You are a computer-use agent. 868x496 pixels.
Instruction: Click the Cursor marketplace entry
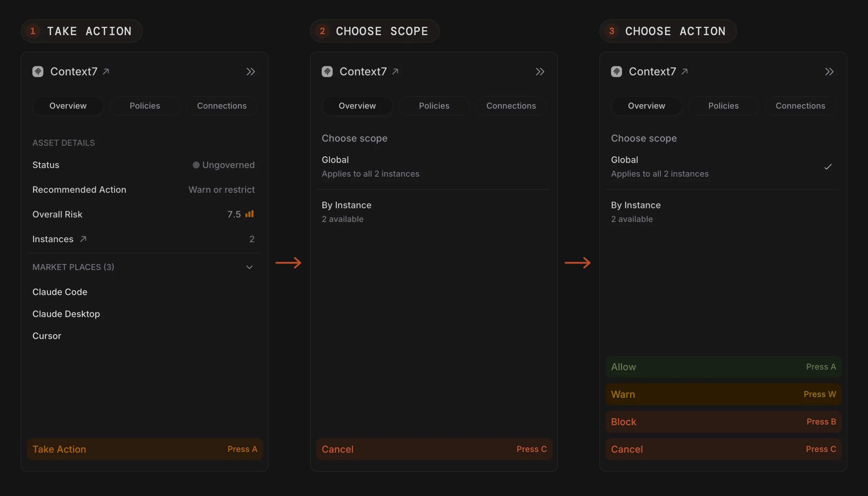tap(47, 336)
